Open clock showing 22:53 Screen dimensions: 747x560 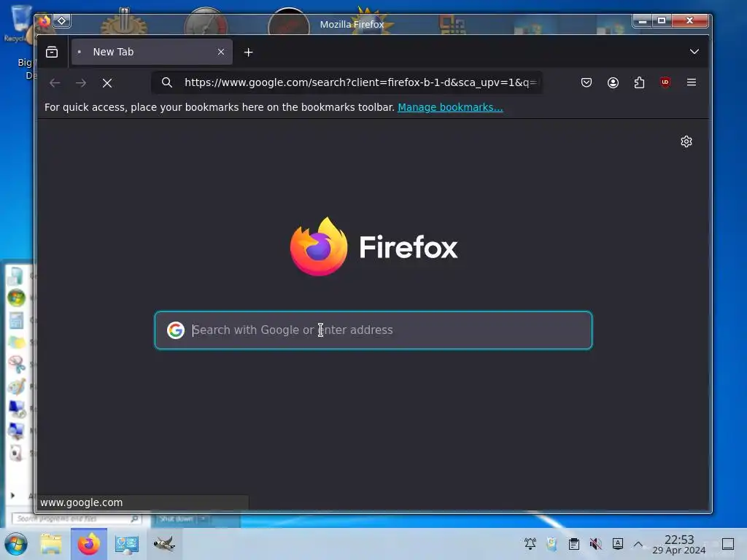(x=679, y=544)
